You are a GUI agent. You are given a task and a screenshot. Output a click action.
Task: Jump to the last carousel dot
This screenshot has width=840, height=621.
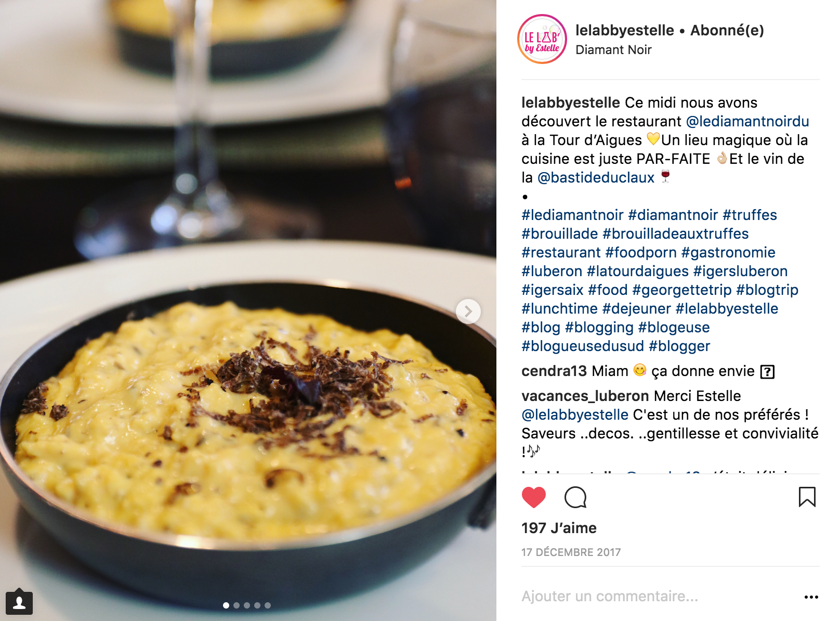tap(268, 605)
